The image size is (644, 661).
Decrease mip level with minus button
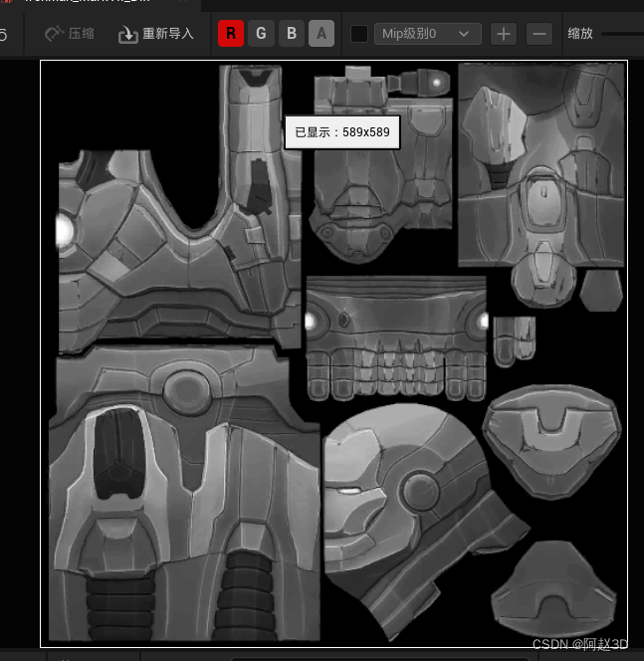[x=539, y=34]
